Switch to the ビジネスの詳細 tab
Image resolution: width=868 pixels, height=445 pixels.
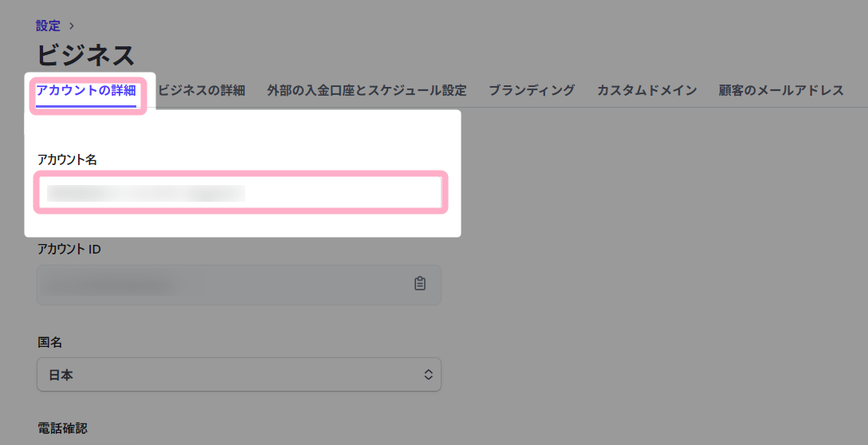(202, 91)
